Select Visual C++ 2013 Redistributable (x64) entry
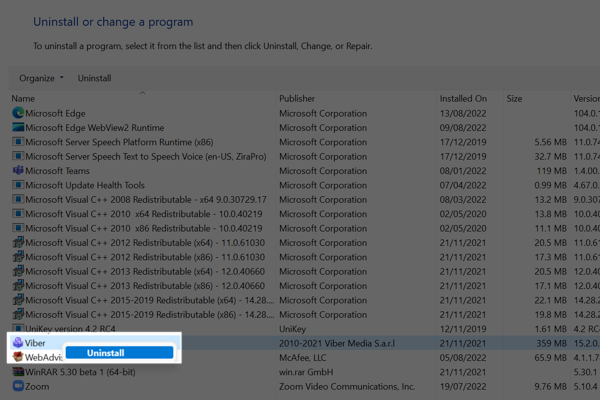The height and width of the screenshot is (400, 600). tap(145, 271)
